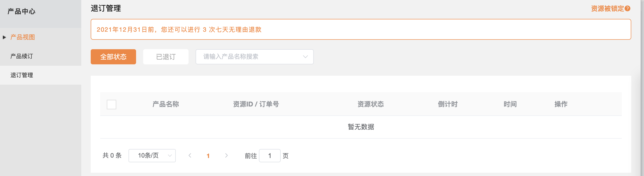Open 产品续订 in the sidebar
Viewport: 644px width, 176px height.
click(22, 56)
